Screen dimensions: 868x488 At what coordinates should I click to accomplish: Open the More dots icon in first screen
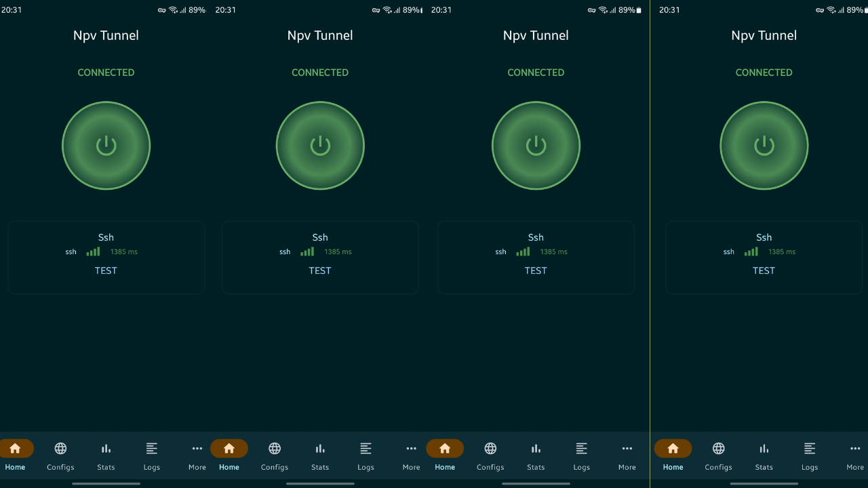pyautogui.click(x=197, y=448)
